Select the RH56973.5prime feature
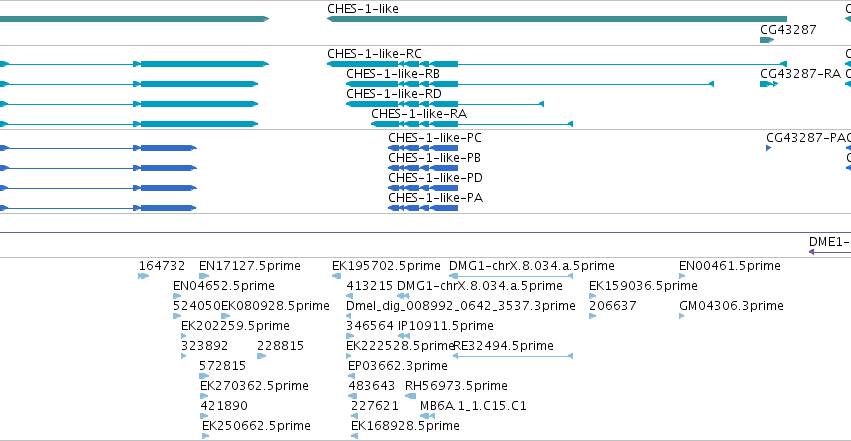The height and width of the screenshot is (441, 851). (456, 386)
